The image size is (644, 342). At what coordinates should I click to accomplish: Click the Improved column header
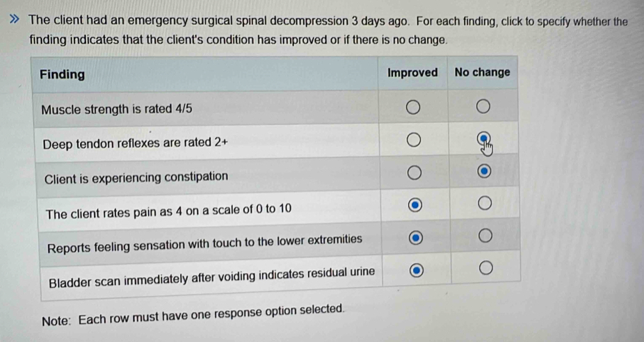click(412, 72)
